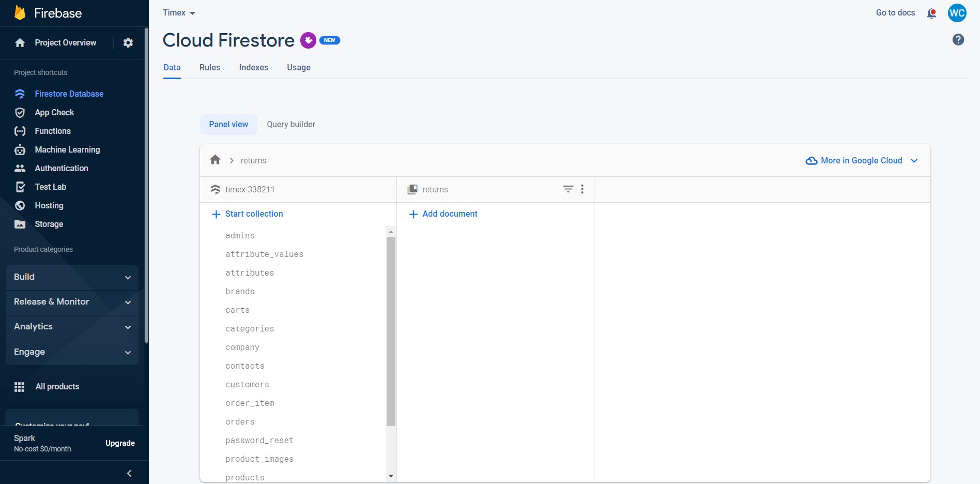Click the Firestore Database sidebar icon
This screenshot has width=980, height=484.
20,94
